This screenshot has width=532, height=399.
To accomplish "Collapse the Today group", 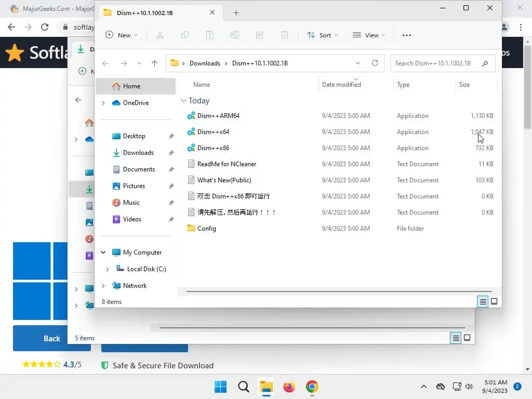I will click(183, 101).
